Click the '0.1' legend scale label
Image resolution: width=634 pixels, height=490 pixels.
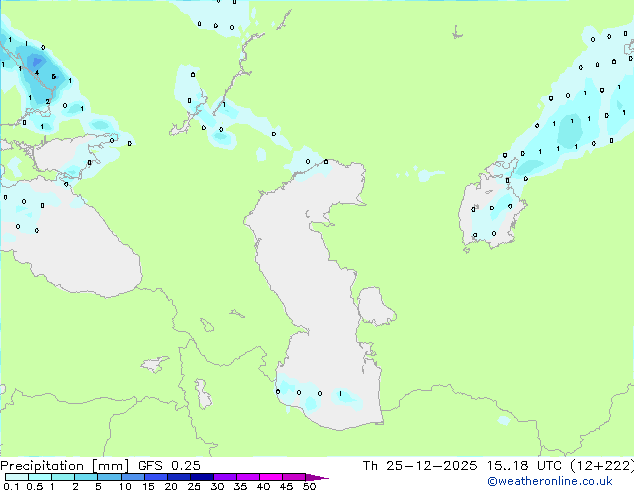(11, 486)
